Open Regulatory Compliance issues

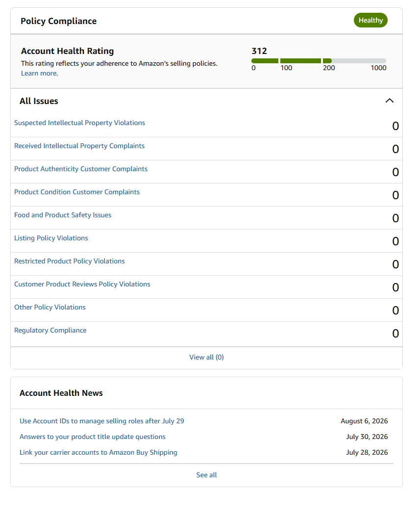pos(50,330)
